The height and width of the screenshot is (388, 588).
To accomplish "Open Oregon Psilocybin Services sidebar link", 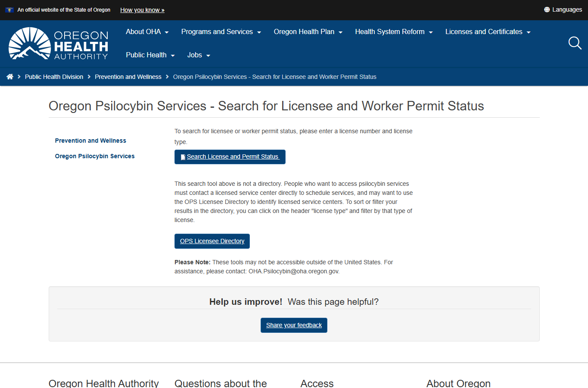I will pos(95,156).
